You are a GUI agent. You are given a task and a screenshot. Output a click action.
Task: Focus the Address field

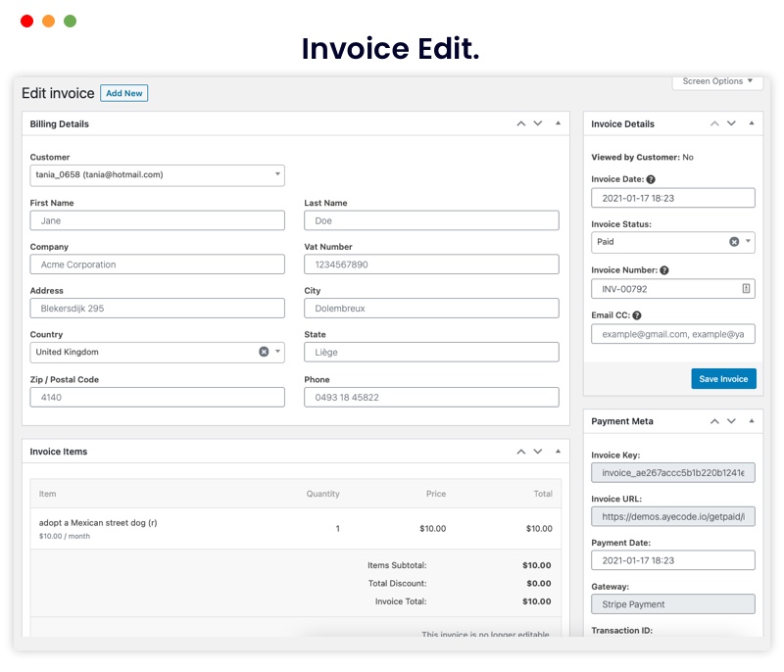(x=157, y=309)
